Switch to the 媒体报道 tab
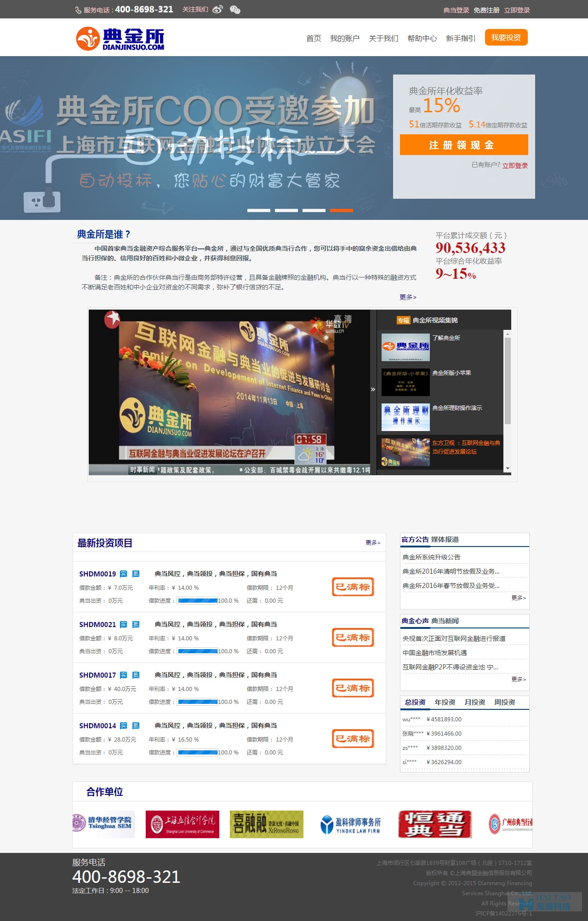This screenshot has width=588, height=921. click(x=445, y=539)
